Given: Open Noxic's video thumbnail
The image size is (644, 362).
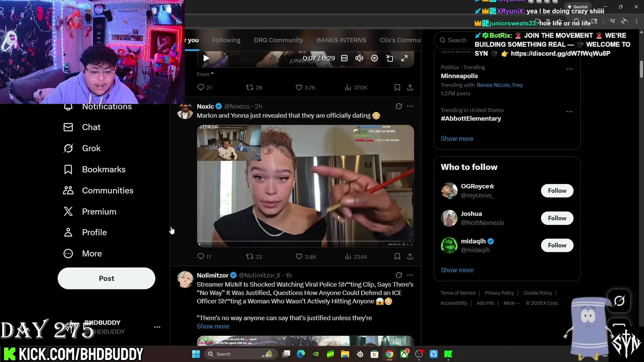Looking at the screenshot, I should tap(305, 186).
